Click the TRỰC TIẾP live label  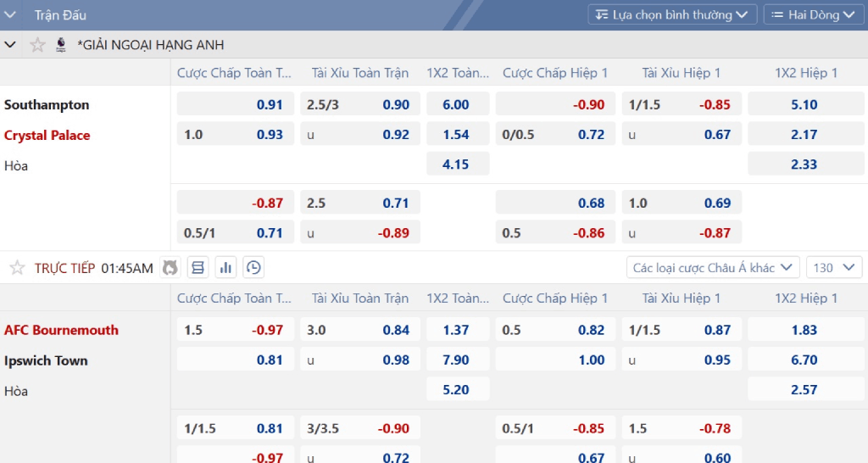(x=64, y=268)
